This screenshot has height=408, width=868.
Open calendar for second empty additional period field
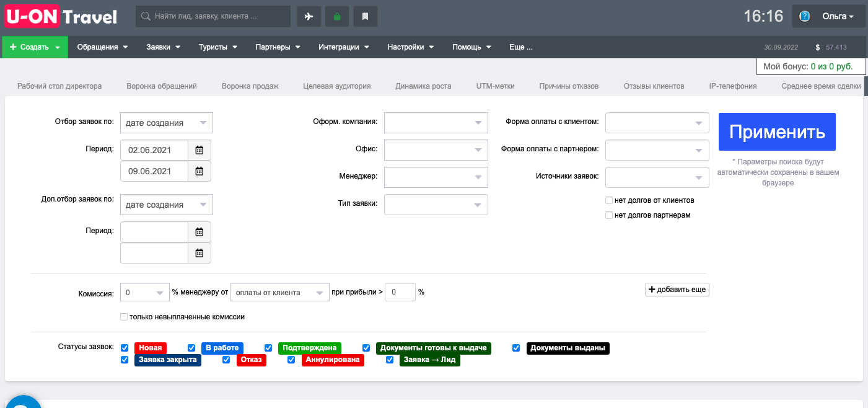pyautogui.click(x=199, y=253)
